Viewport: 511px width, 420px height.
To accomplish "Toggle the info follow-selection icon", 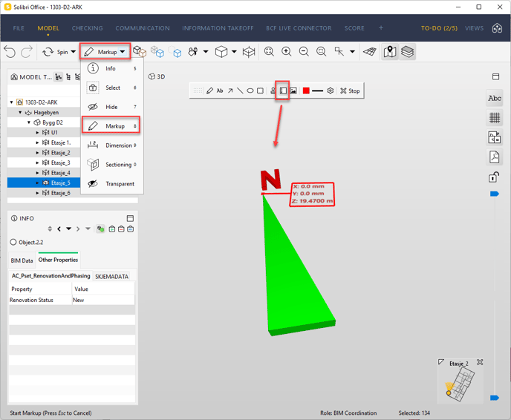I will [x=100, y=229].
